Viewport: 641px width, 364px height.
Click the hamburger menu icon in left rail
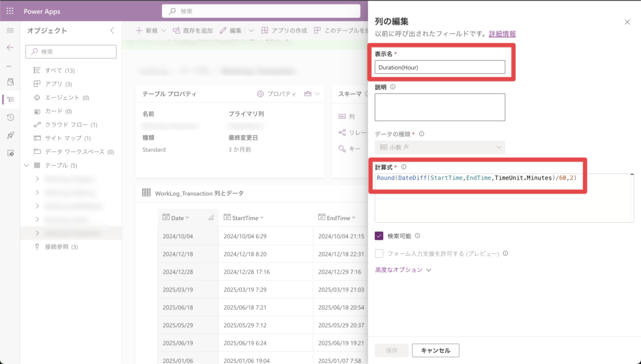click(x=10, y=30)
